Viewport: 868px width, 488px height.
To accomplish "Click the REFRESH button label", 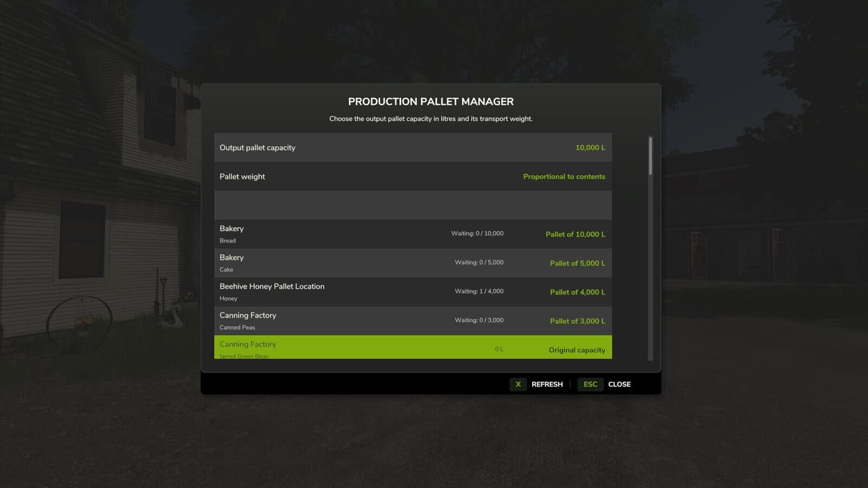I will (547, 384).
